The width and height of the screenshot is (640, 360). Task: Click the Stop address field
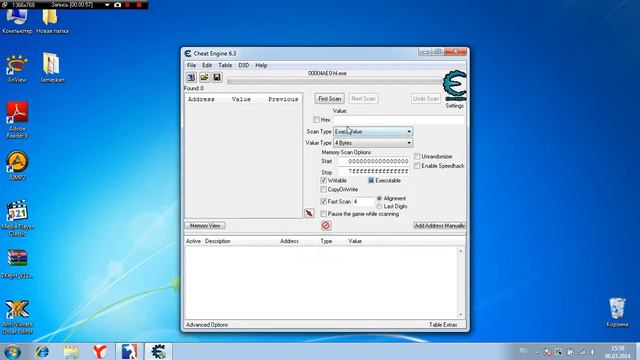(x=373, y=171)
